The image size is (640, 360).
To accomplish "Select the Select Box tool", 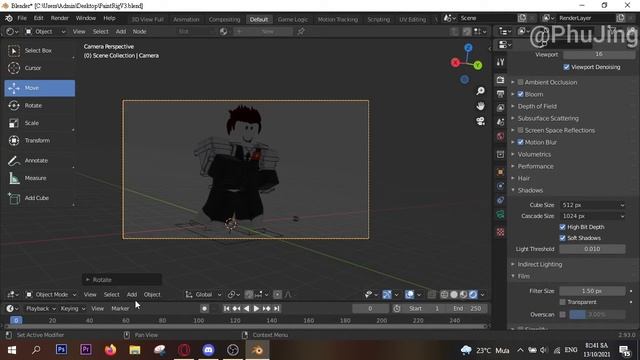I will pos(40,51).
